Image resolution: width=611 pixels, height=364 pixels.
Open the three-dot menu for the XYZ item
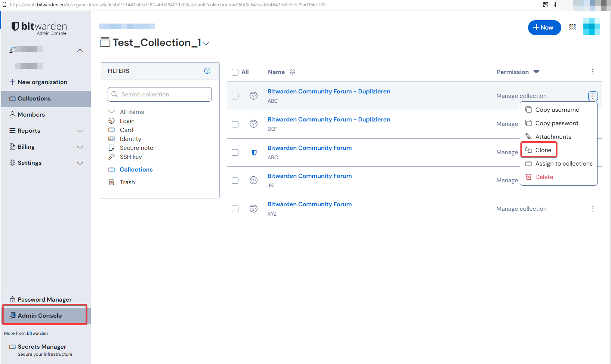[593, 209]
